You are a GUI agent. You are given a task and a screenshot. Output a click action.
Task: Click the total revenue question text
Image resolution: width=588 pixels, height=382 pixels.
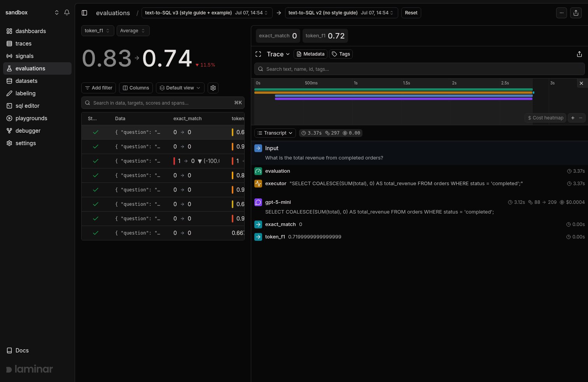(x=324, y=158)
